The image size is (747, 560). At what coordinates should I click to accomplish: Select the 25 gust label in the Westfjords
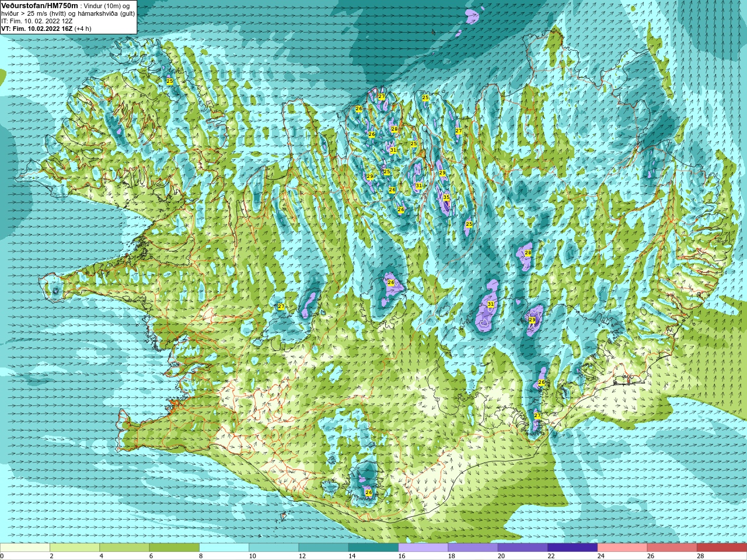tap(170, 81)
